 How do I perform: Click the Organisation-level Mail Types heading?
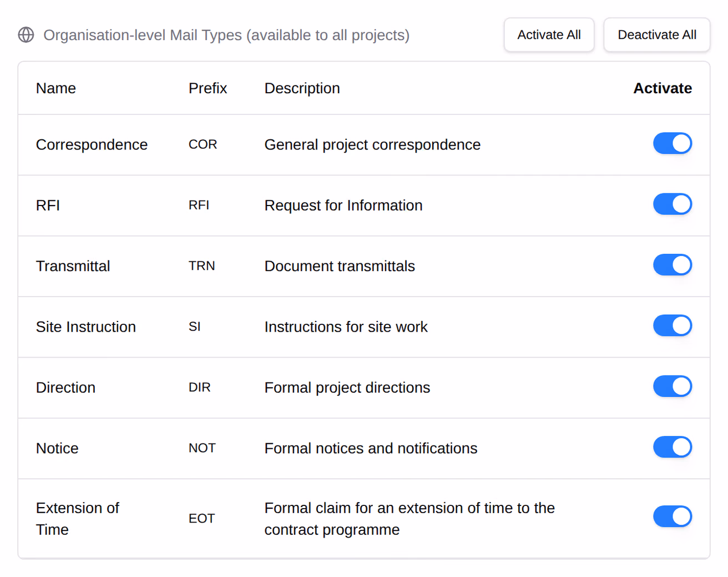point(226,35)
